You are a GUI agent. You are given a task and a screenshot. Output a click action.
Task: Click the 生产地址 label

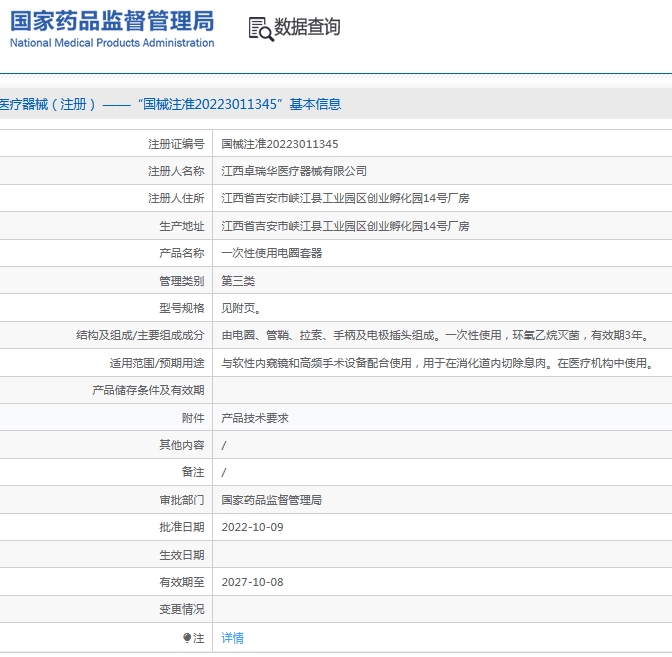coord(182,226)
